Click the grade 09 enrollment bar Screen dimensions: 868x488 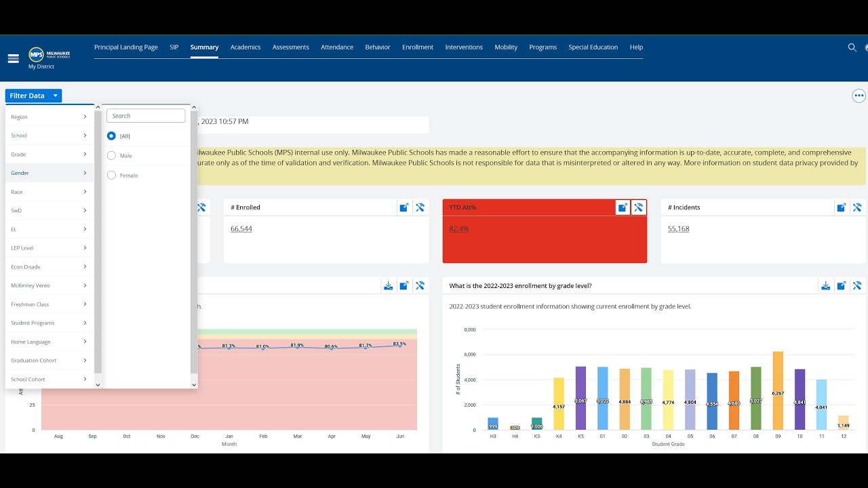coord(778,391)
